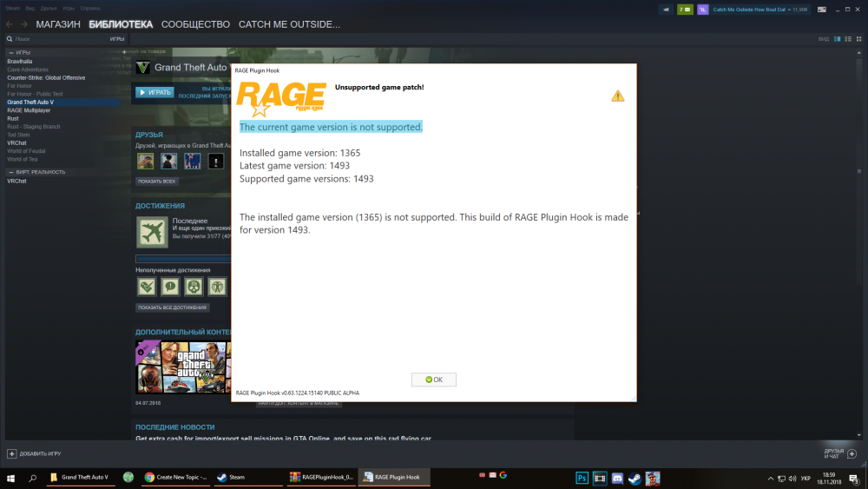This screenshot has height=489, width=868.
Task: Click the 'Installed game version: 1365' line
Action: 299,153
